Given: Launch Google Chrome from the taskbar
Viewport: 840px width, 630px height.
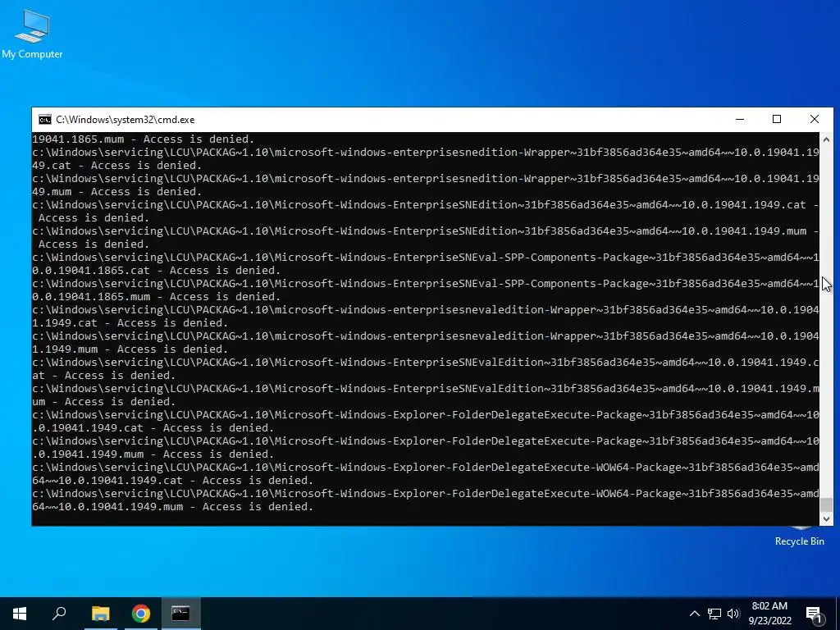Looking at the screenshot, I should pyautogui.click(x=141, y=614).
